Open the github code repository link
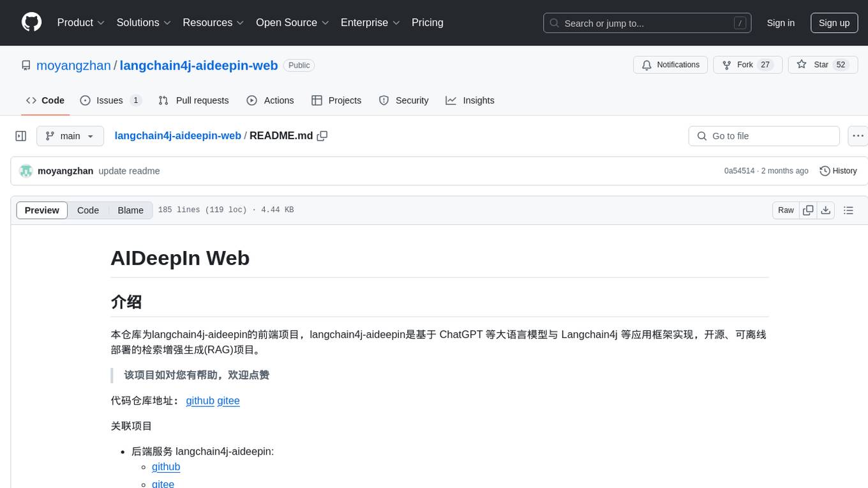 coord(200,400)
